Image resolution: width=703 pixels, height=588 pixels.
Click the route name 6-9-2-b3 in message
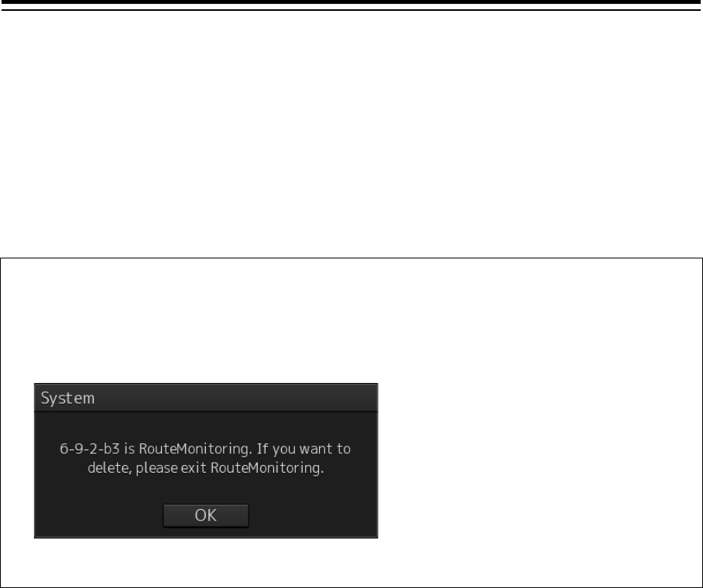(x=90, y=449)
